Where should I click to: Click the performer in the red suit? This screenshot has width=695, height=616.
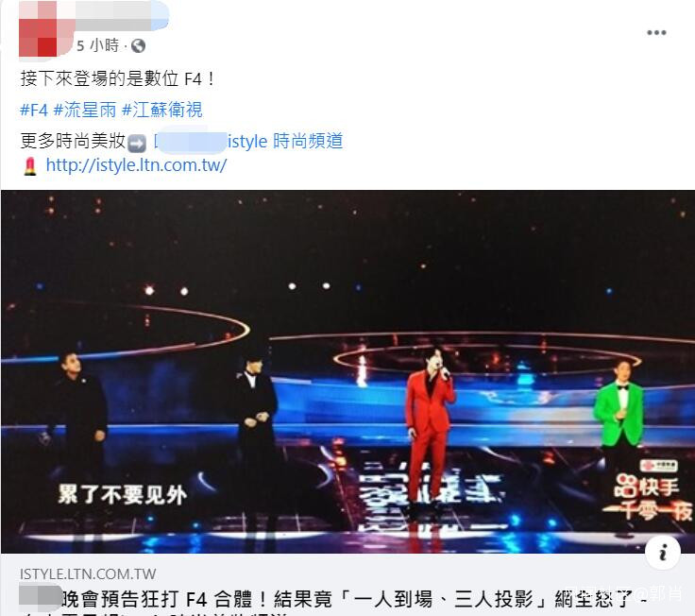(x=430, y=428)
